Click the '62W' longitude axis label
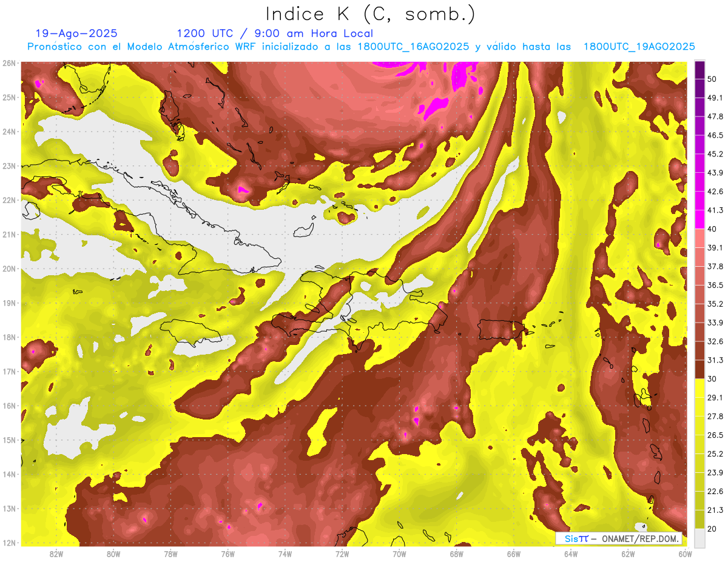Viewport: 728px width, 562px height. (628, 554)
